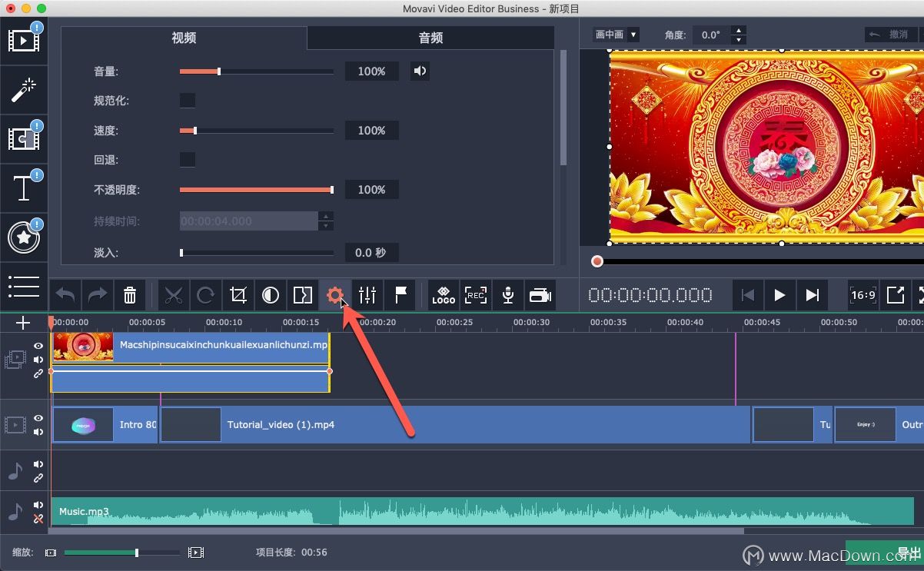Split clip with the scissors icon

(174, 295)
